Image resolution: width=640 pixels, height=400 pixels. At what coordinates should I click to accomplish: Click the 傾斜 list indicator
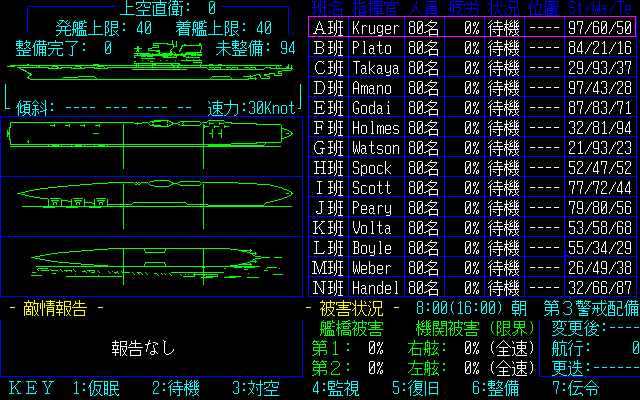(x=104, y=108)
